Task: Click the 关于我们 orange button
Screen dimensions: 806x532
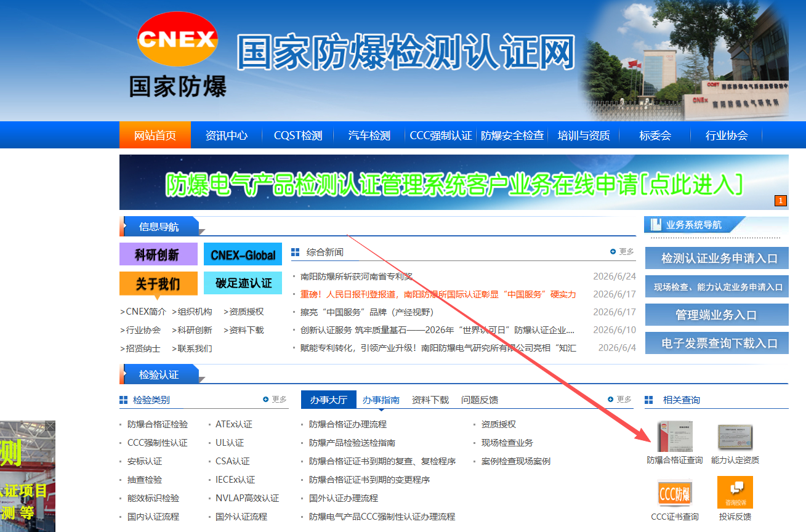Action: 158,283
